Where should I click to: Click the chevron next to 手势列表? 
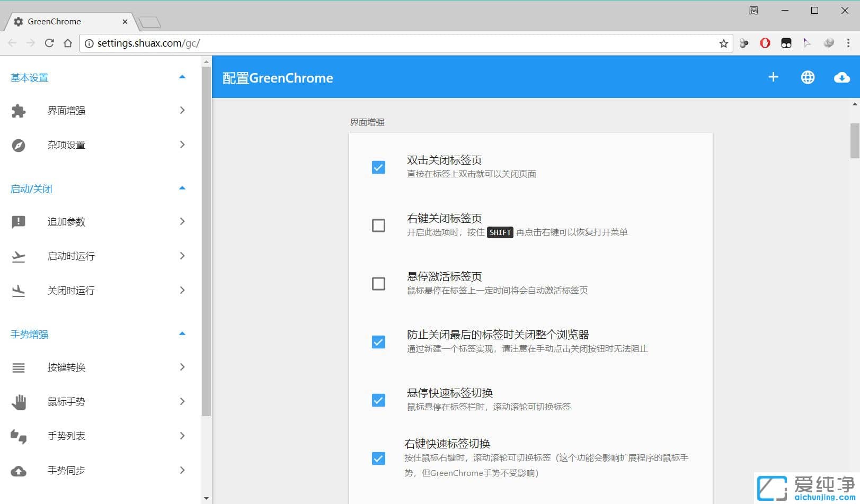pos(182,436)
